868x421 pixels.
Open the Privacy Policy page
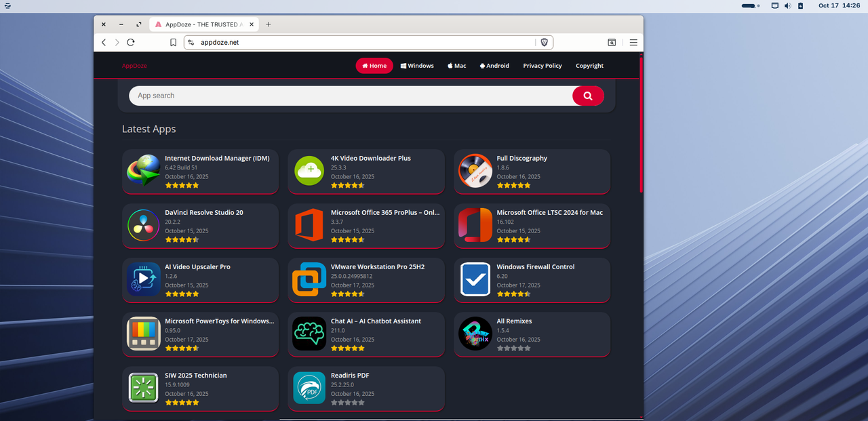point(542,66)
